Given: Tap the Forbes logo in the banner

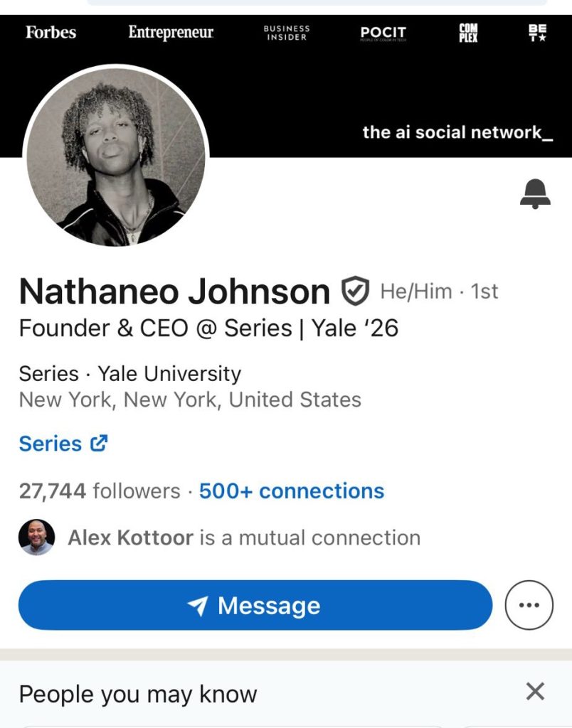Looking at the screenshot, I should pos(51,32).
